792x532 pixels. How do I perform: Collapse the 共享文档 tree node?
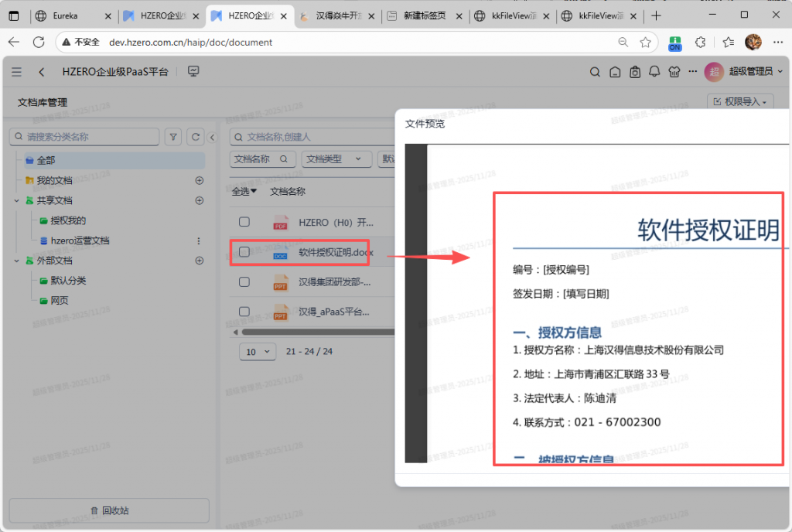(x=16, y=200)
